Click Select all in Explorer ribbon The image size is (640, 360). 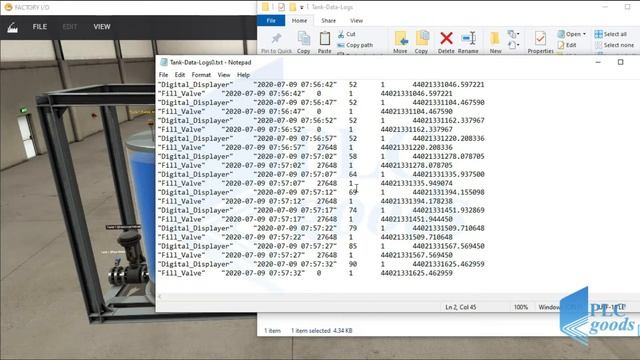611,34
